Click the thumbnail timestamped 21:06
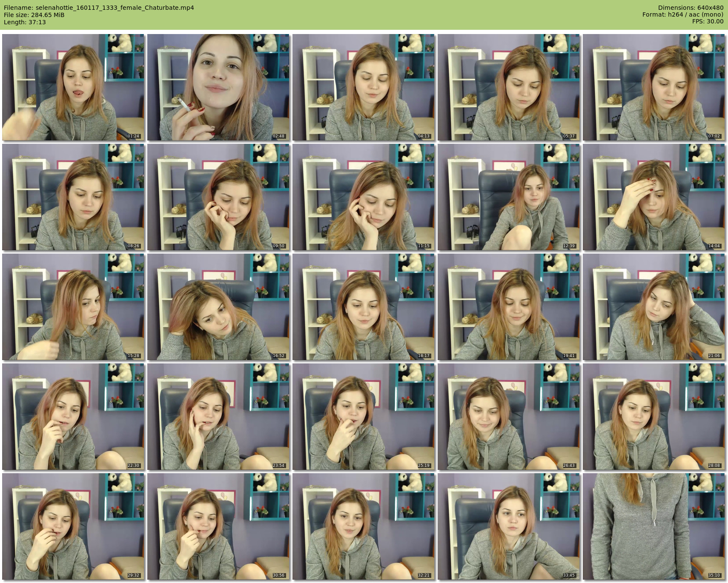Image resolution: width=728 pixels, height=583 pixels. [x=653, y=307]
